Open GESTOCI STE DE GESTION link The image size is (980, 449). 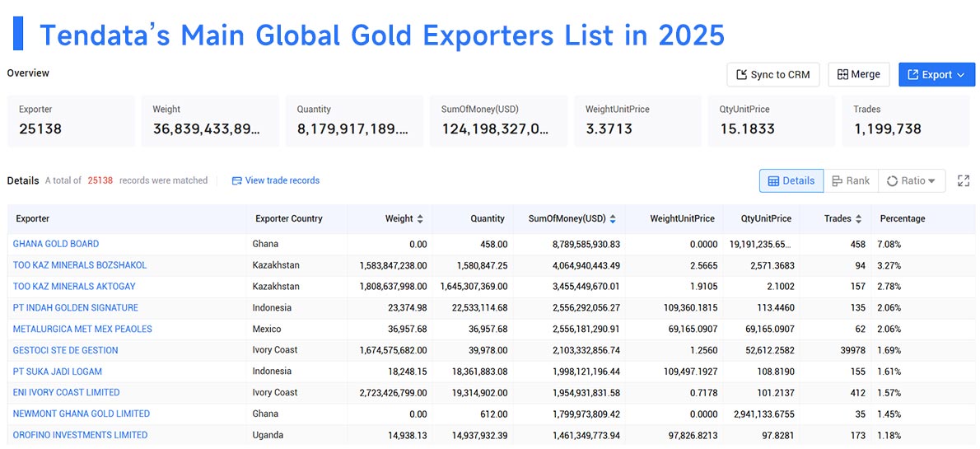[x=66, y=350]
